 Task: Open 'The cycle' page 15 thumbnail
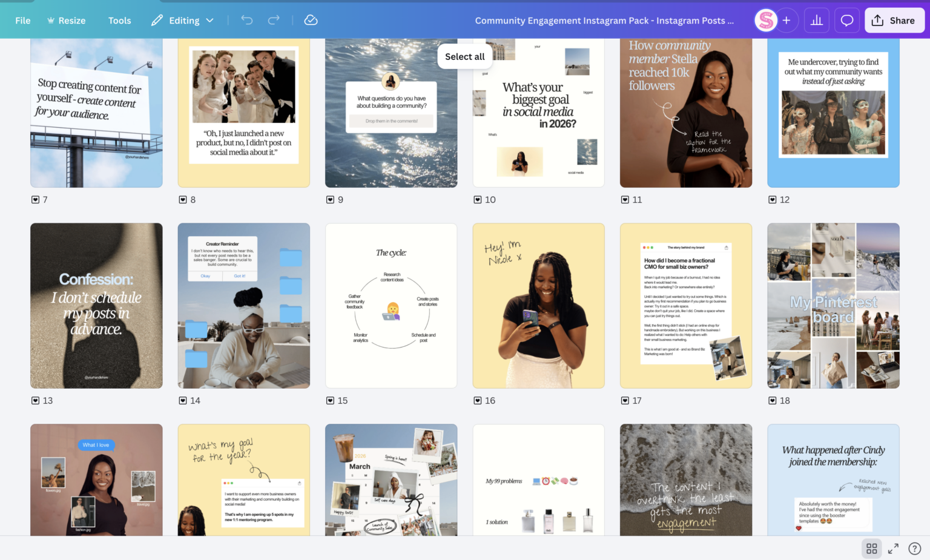[391, 306]
